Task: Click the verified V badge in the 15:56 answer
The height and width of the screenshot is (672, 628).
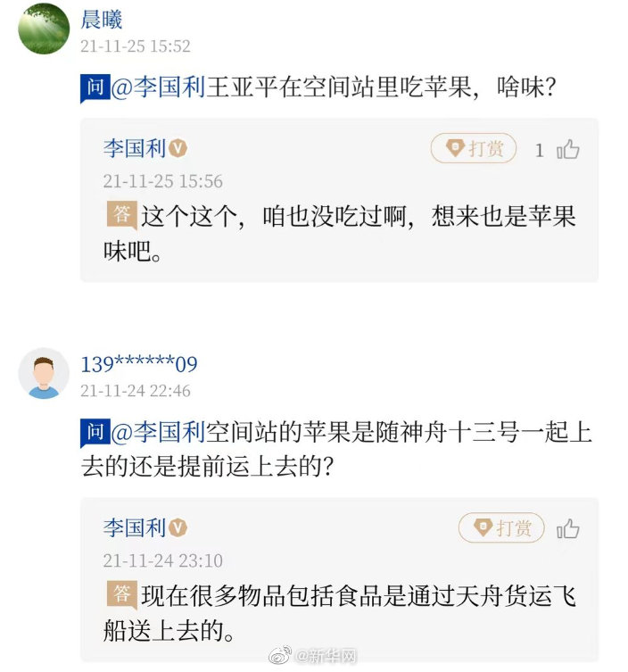Action: pos(178,149)
